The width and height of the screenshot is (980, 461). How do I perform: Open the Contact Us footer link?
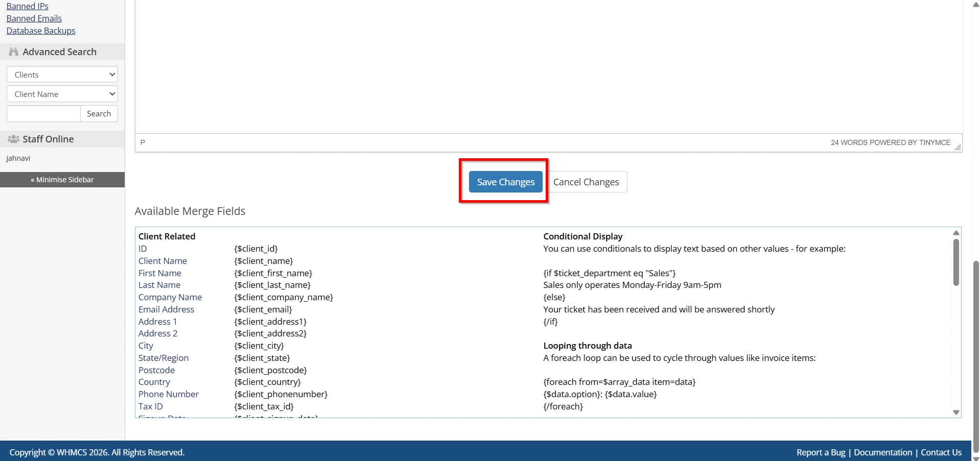coord(941,452)
